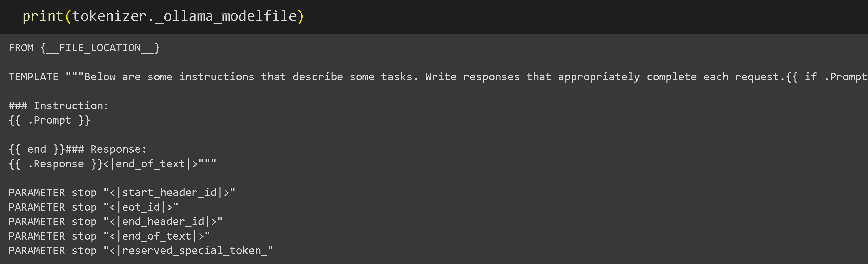Click the '{{ .Prompt }}' line
The width and height of the screenshot is (868, 264).
[x=50, y=121]
